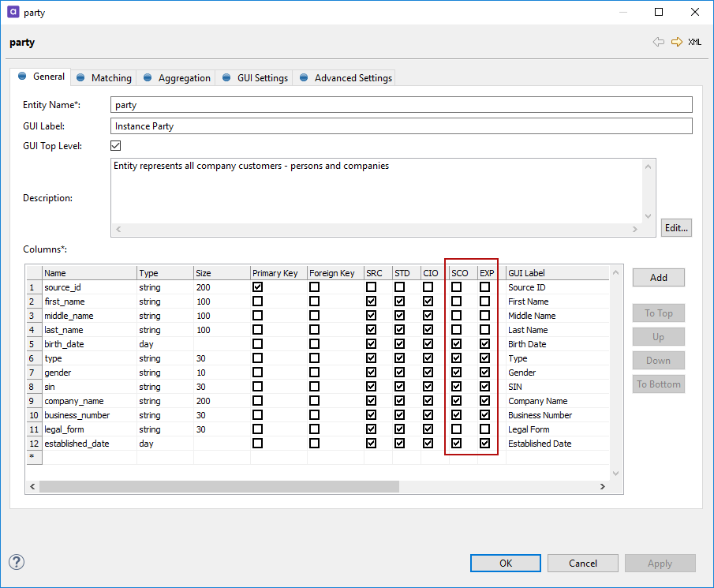Enable Primary Key for first_name column
Image resolution: width=714 pixels, height=588 pixels.
pyautogui.click(x=257, y=301)
